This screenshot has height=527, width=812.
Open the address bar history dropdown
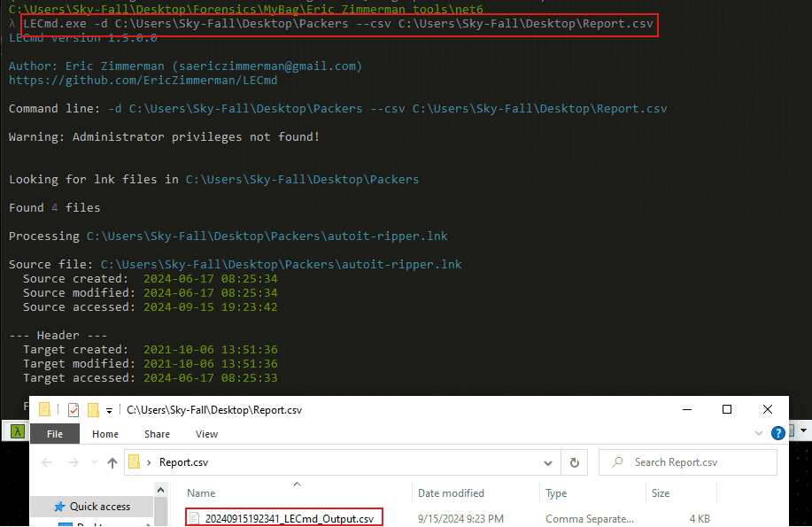[x=548, y=462]
